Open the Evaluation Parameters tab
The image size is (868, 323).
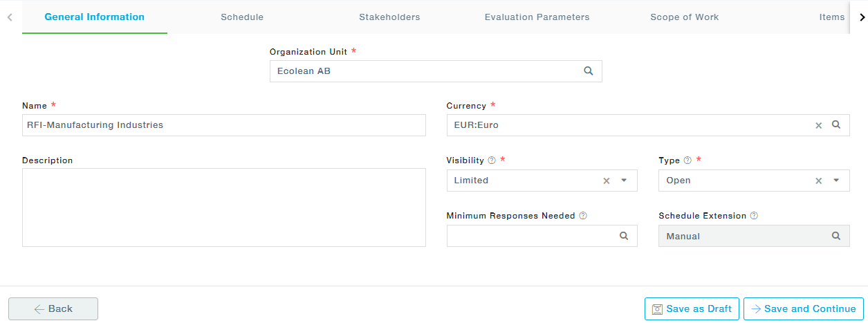537,17
